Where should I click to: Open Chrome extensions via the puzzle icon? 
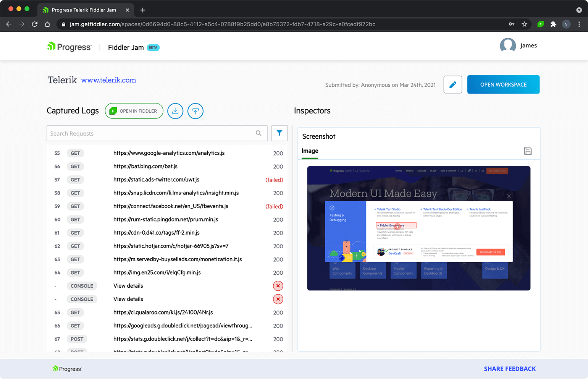tap(554, 24)
